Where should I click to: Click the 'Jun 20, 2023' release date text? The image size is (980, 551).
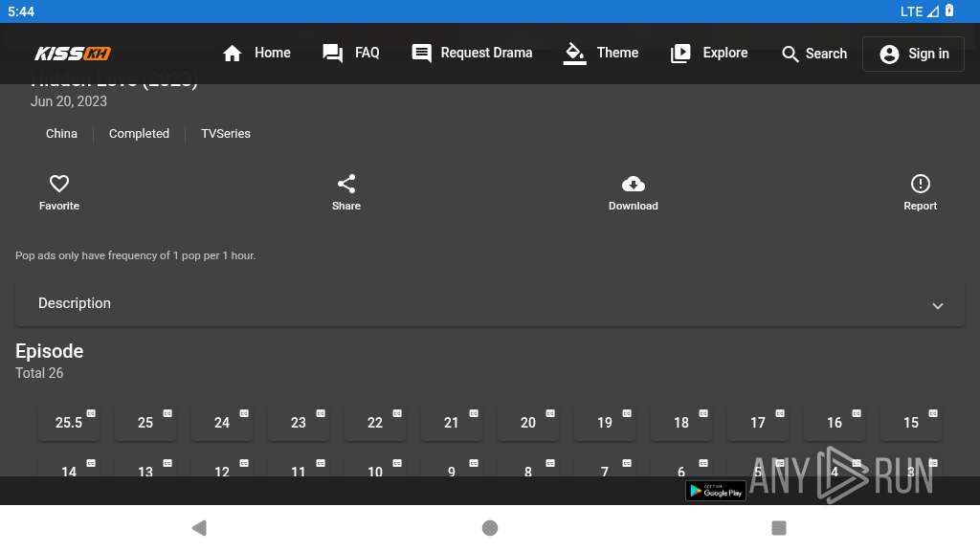pyautogui.click(x=69, y=101)
